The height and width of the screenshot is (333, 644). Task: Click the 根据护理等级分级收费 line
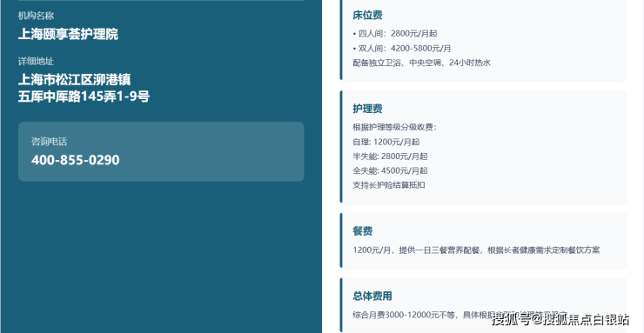tap(394, 128)
